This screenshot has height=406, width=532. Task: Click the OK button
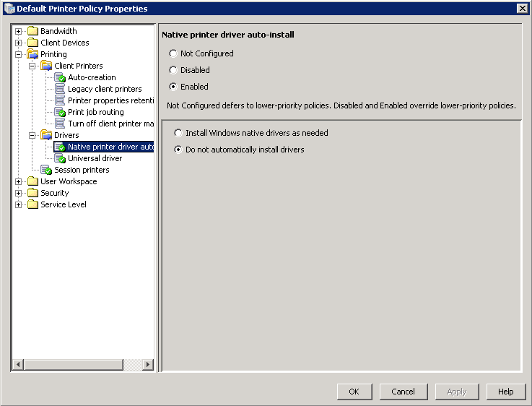[354, 392]
